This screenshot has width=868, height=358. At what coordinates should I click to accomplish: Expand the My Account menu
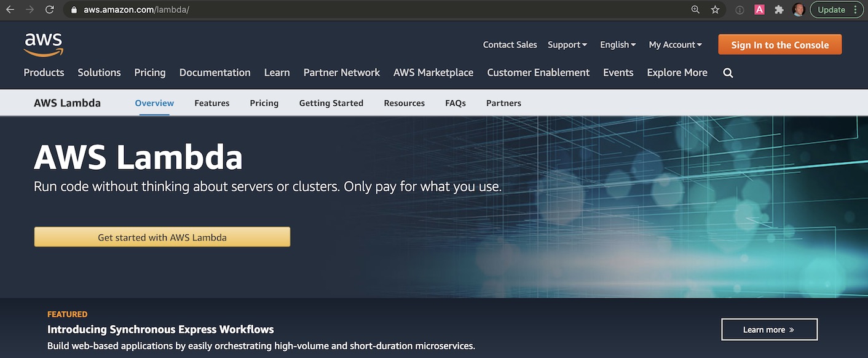[x=674, y=44]
